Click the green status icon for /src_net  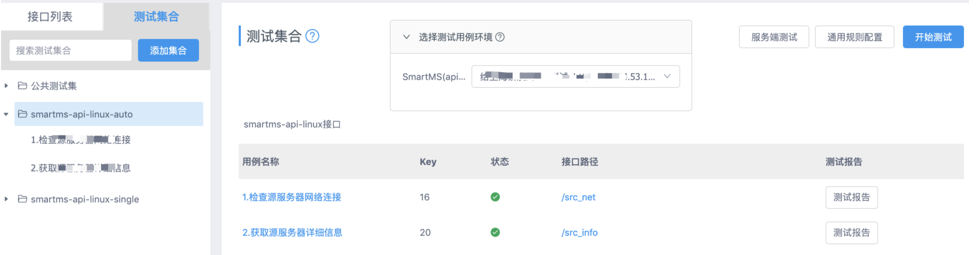(495, 197)
